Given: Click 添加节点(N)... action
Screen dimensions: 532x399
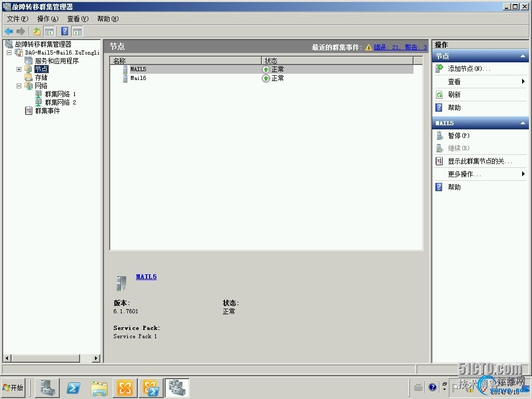Looking at the screenshot, I should pos(469,69).
